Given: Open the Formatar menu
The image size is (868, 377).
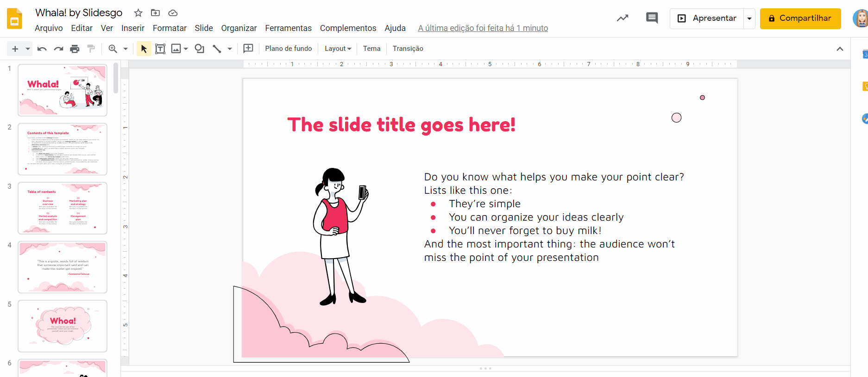Looking at the screenshot, I should (170, 28).
